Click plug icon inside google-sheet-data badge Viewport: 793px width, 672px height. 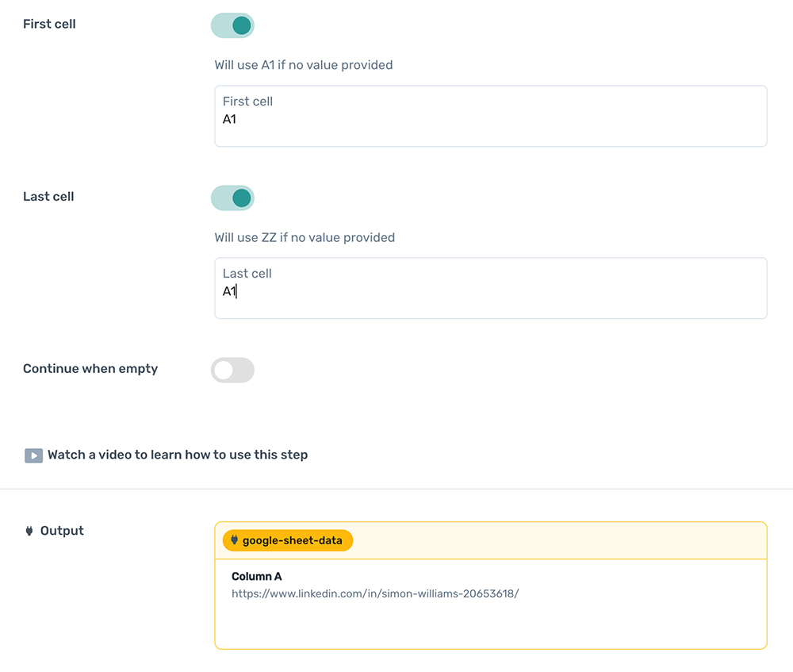[234, 540]
